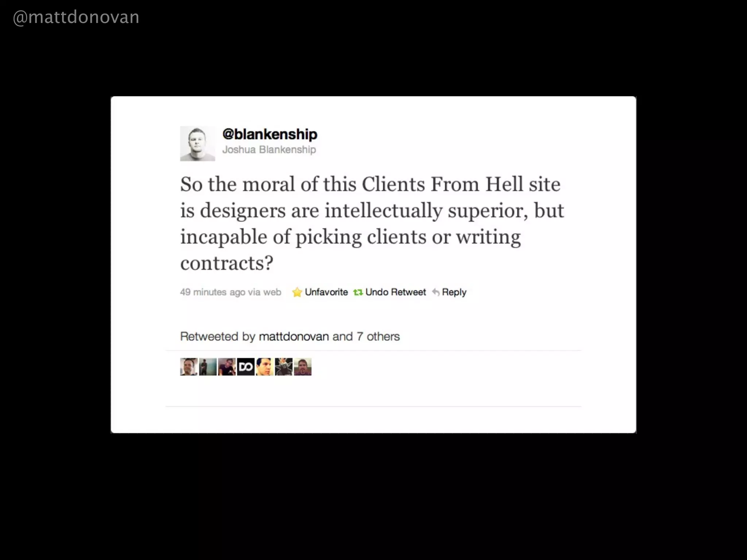The height and width of the screenshot is (560, 747).
Task: Open mattdonovan in the Retweeted by line
Action: (x=294, y=336)
